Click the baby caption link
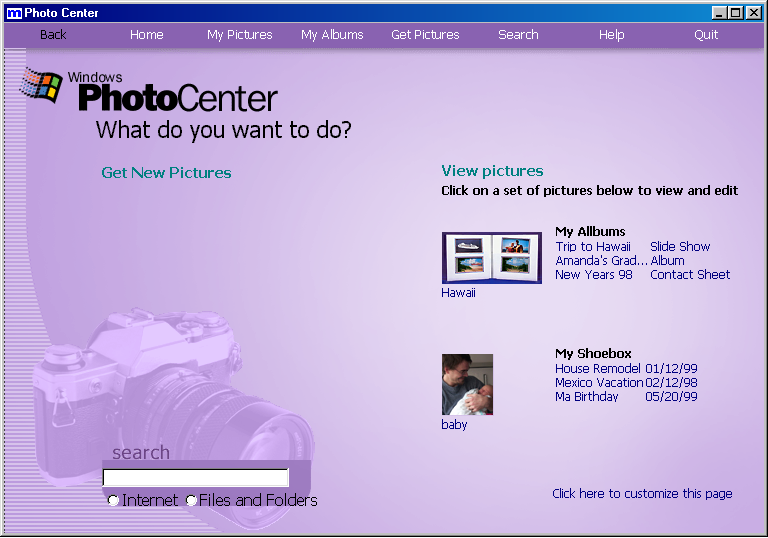 pos(454,424)
